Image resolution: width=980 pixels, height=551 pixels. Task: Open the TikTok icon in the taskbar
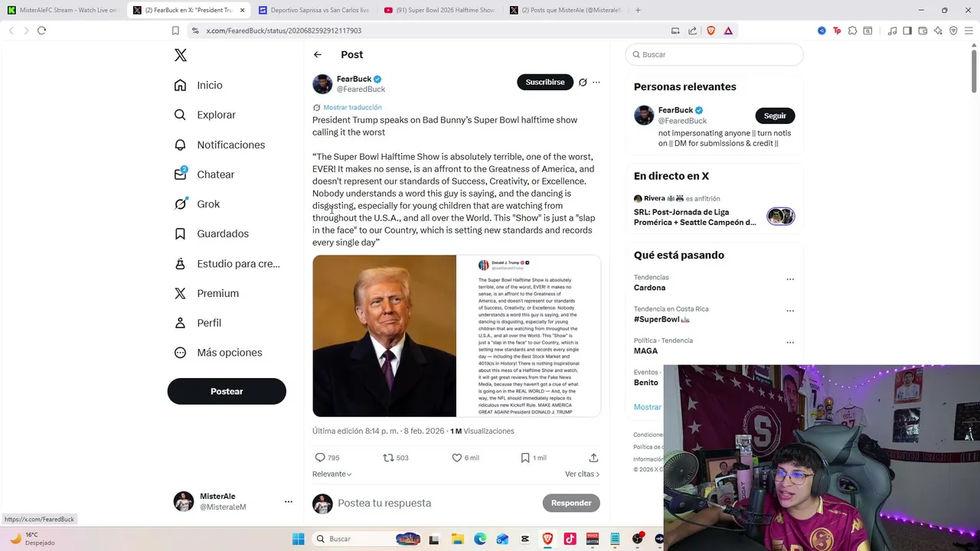click(570, 539)
